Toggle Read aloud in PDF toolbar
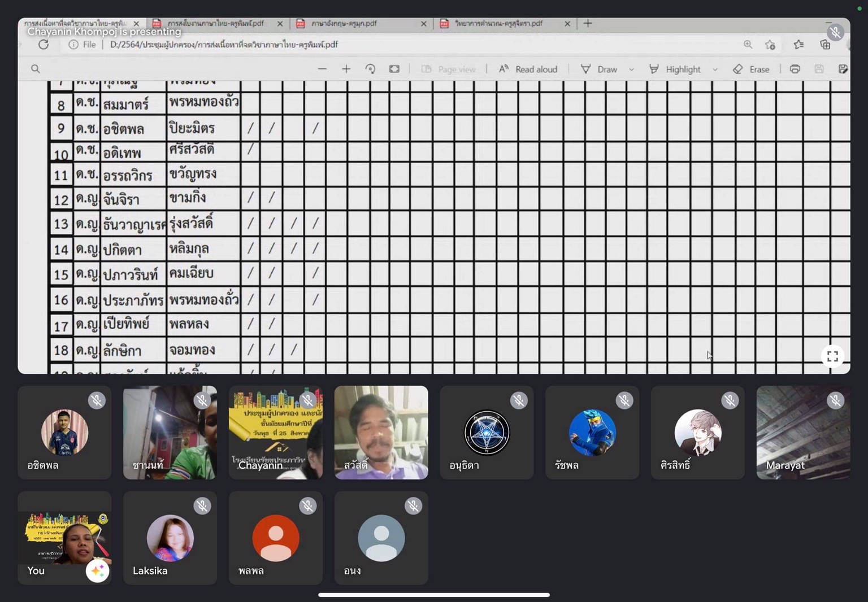This screenshot has height=602, width=868. [528, 69]
